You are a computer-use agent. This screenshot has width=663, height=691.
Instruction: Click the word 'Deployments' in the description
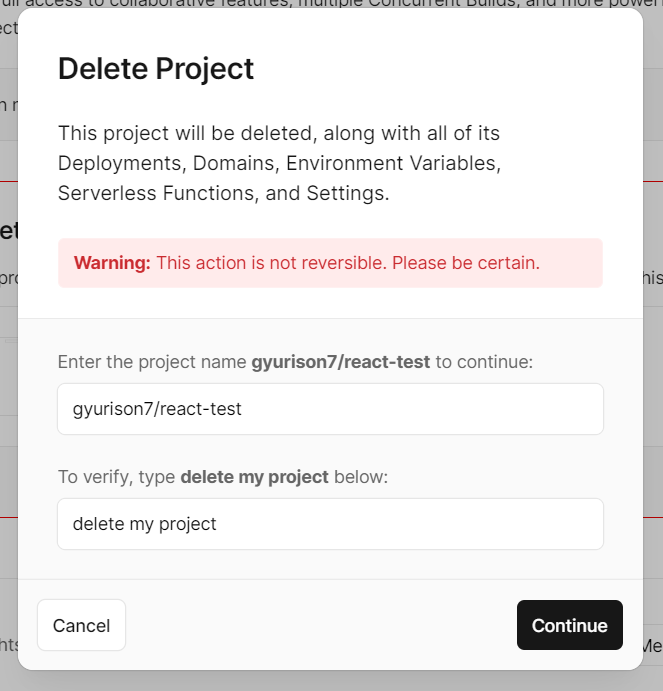point(112,162)
